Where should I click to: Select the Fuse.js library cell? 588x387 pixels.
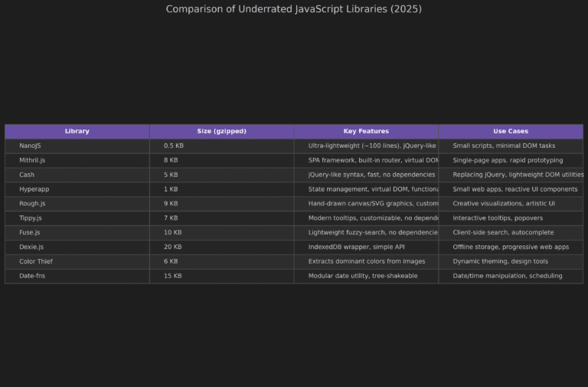(77, 233)
